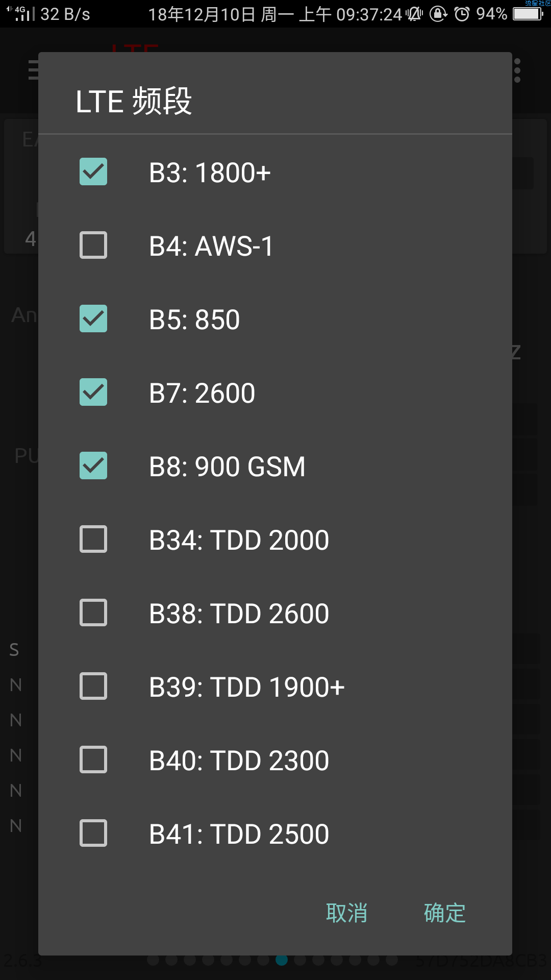This screenshot has width=551, height=980.
Task: Tap the battery icon in status bar
Action: (528, 14)
